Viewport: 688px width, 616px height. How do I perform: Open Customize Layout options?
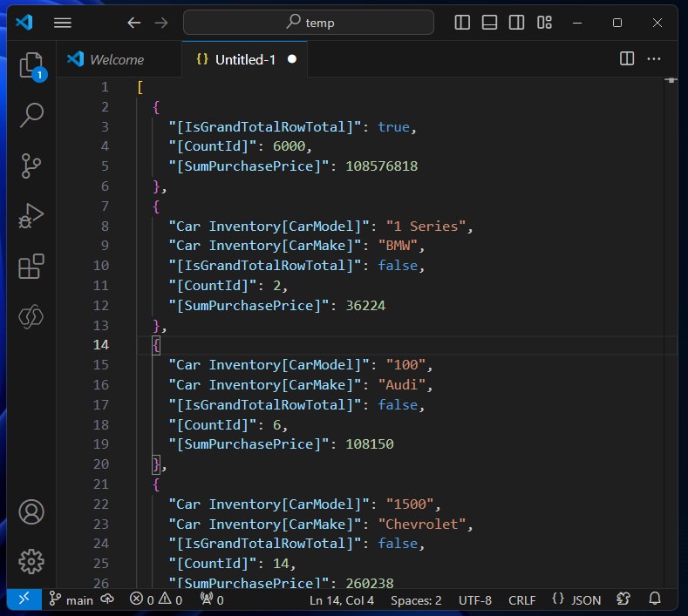coord(544,23)
